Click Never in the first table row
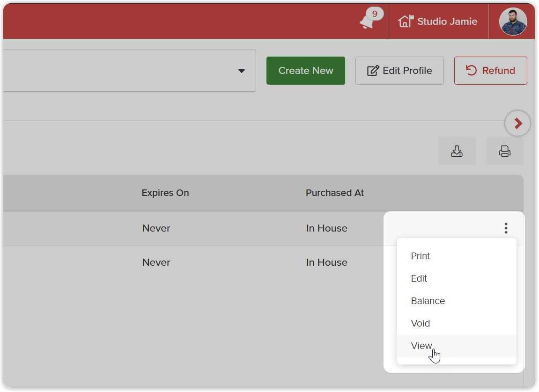The width and height of the screenshot is (539, 392). point(156,228)
